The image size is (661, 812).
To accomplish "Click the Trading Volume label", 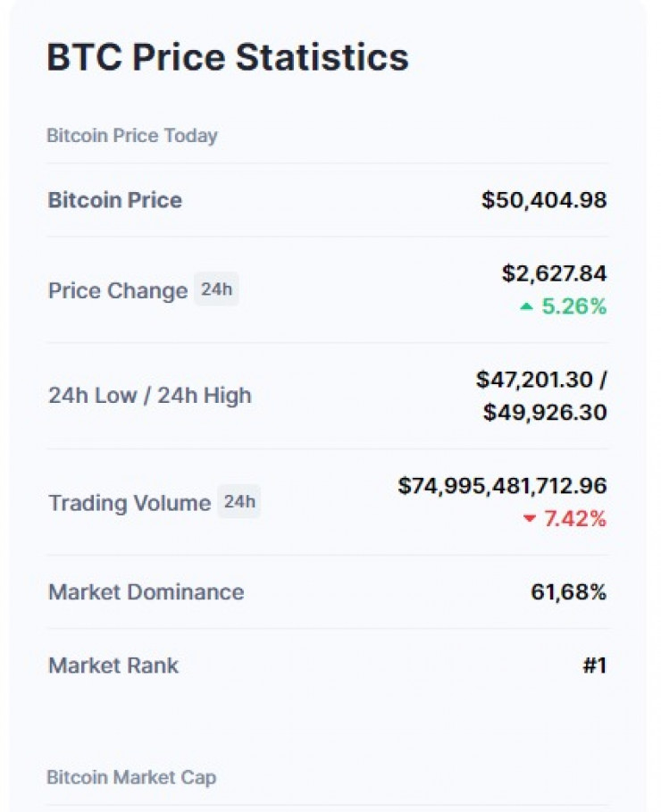I will click(130, 503).
